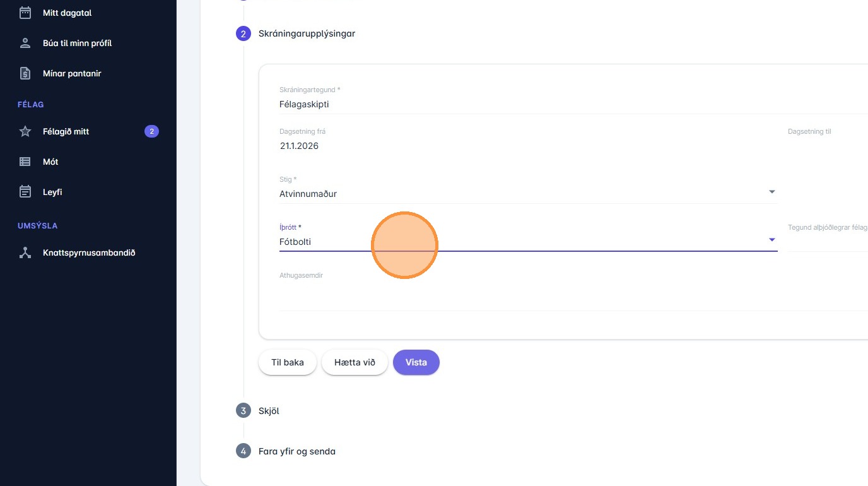Open the Íþrótt dropdown arrow
The height and width of the screenshot is (486, 868).
tap(771, 240)
